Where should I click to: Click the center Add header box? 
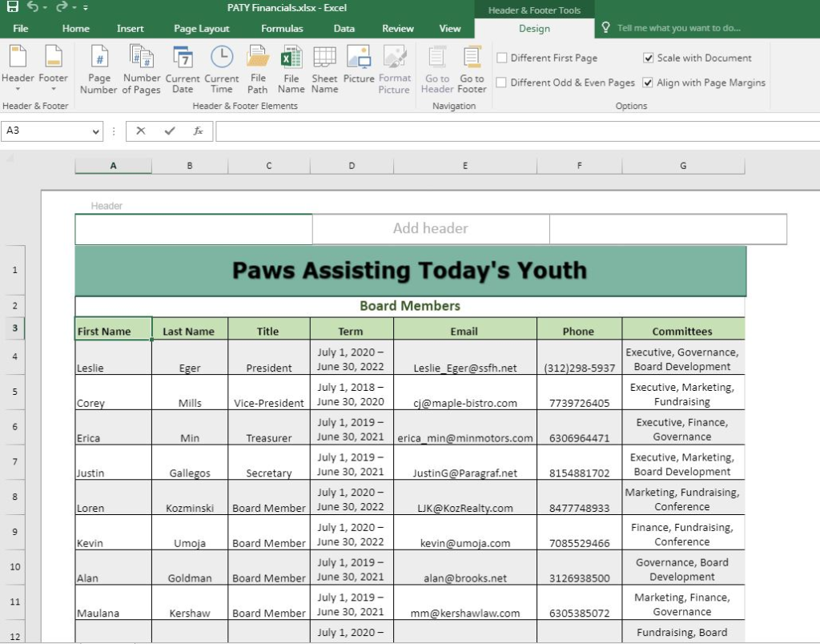click(x=430, y=228)
